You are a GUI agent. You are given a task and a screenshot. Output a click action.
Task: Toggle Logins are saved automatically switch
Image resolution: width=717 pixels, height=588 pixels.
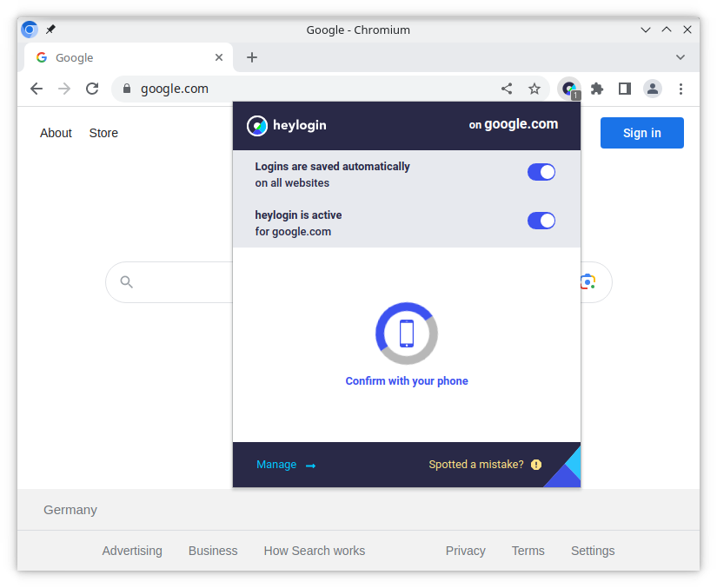coord(541,172)
